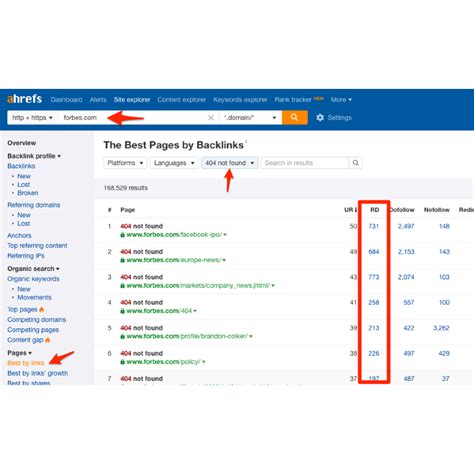Click RD value 773 in row 3
Image resolution: width=474 pixels, height=474 pixels.
pos(374,277)
